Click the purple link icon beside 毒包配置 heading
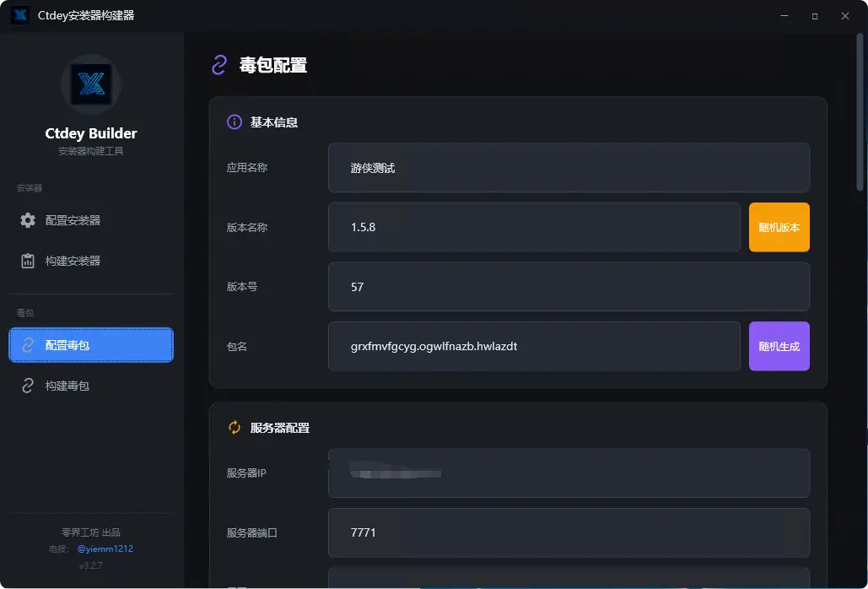This screenshot has height=589, width=868. click(219, 64)
